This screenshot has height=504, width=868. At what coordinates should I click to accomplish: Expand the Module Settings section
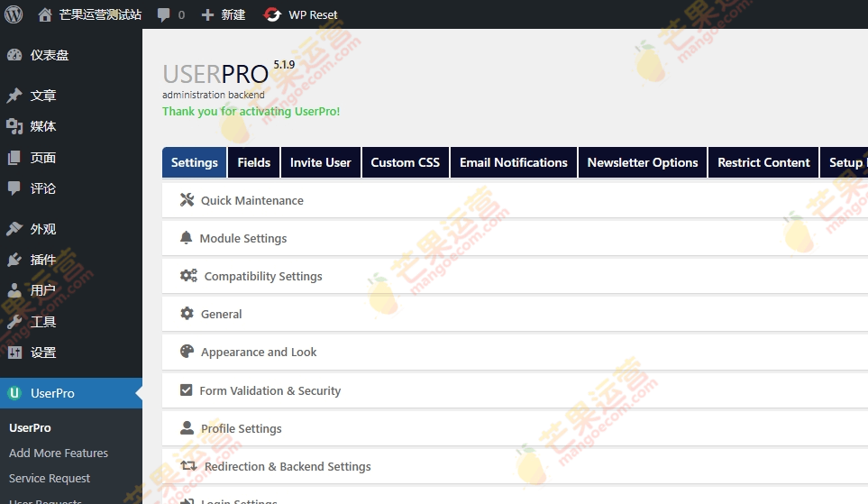click(x=515, y=238)
